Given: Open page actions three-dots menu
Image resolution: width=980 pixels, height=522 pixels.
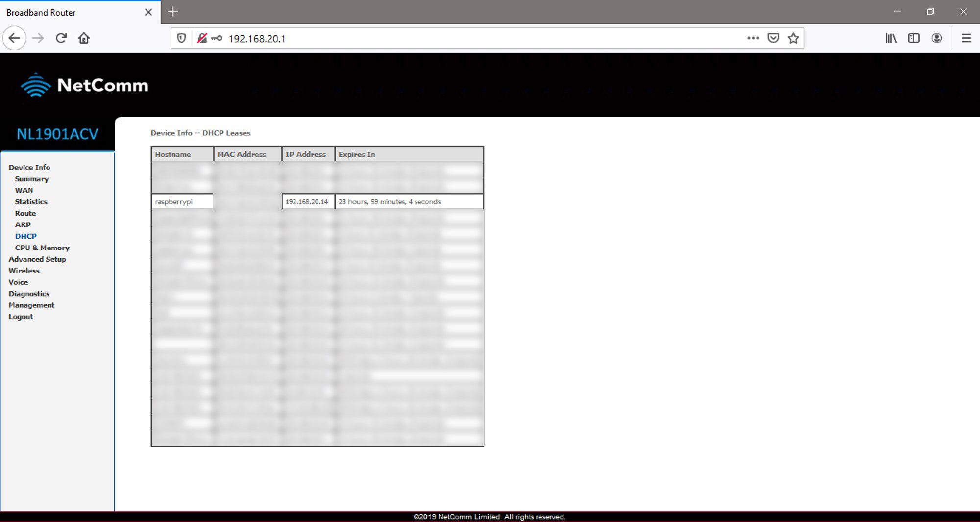Looking at the screenshot, I should pos(753,38).
